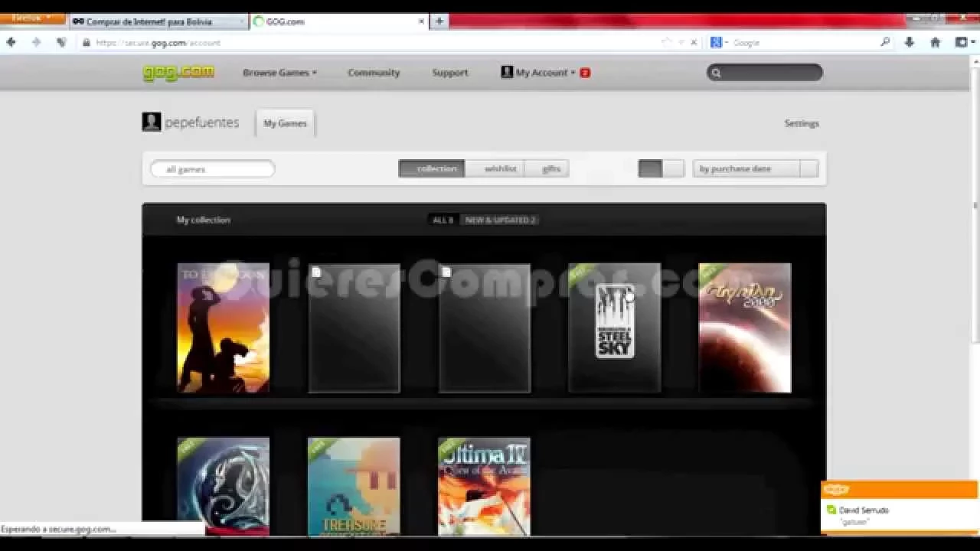The width and height of the screenshot is (980, 551).
Task: Expand the My Account menu
Action: pos(538,73)
